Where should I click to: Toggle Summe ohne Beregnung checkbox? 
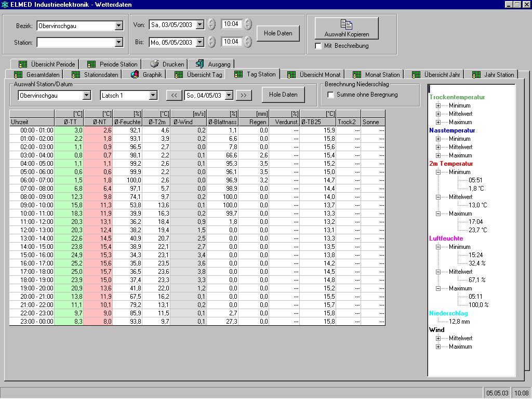click(330, 95)
